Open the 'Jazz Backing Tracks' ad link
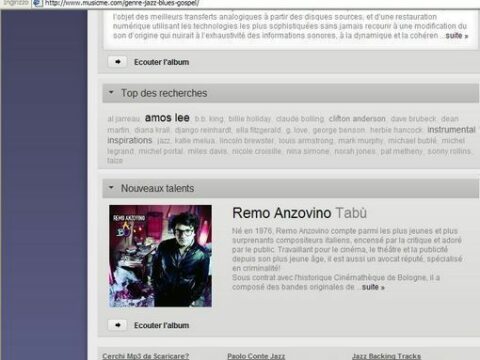Viewport: 480px width, 360px height. [x=386, y=356]
